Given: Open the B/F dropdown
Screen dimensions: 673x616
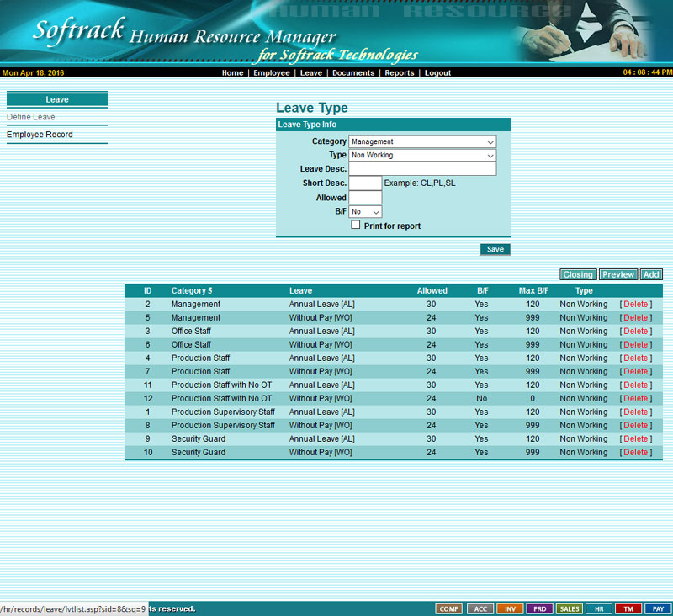Looking at the screenshot, I should [x=365, y=212].
